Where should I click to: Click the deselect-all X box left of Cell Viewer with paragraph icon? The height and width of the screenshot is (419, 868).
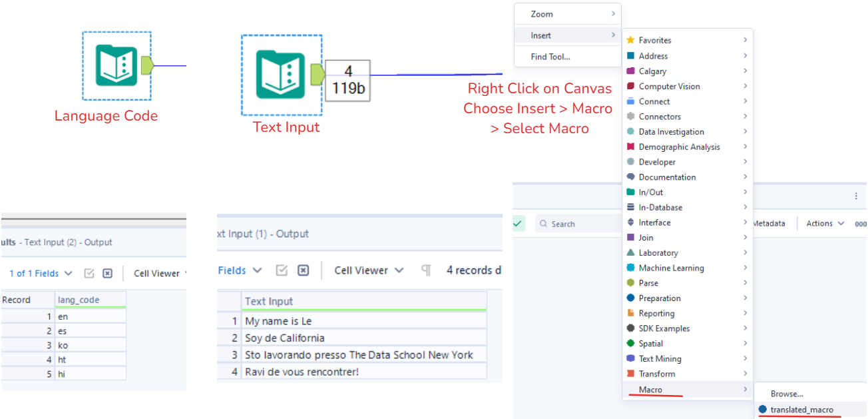coord(303,270)
